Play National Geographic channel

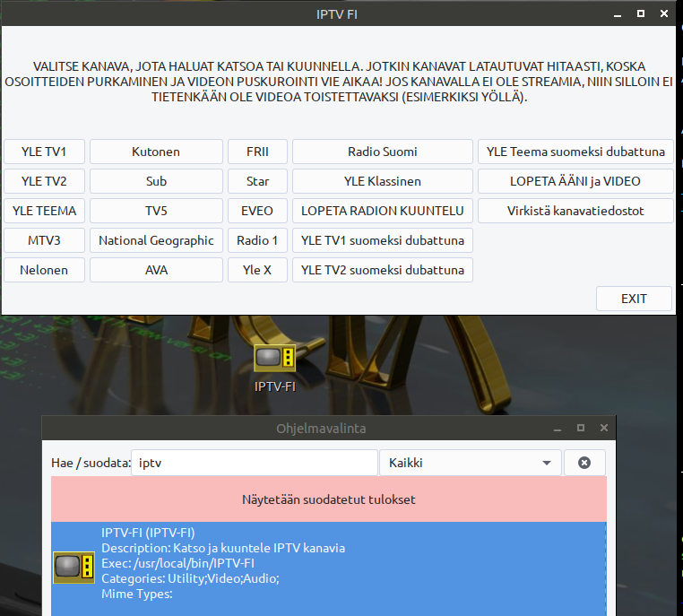156,240
